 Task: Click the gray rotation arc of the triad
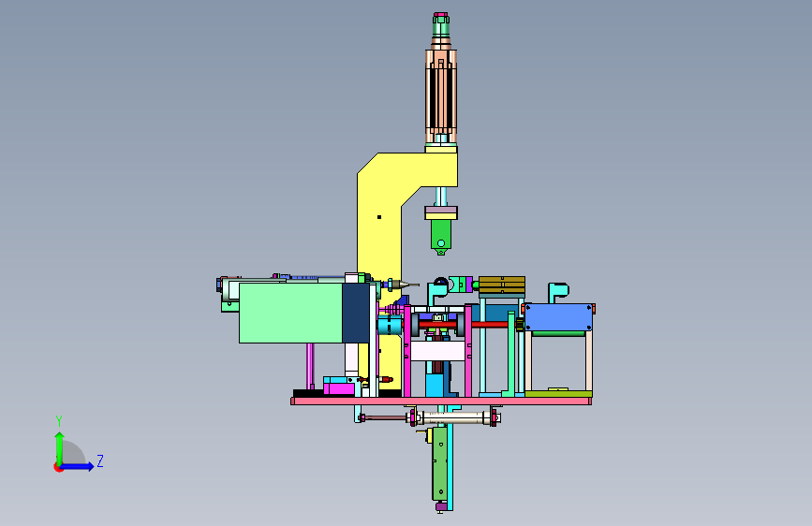point(74,452)
